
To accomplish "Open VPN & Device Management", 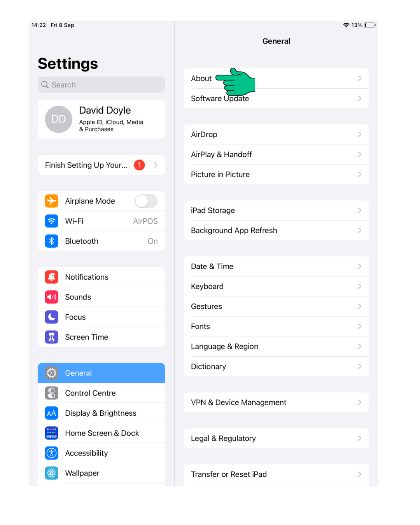I will pos(276,402).
